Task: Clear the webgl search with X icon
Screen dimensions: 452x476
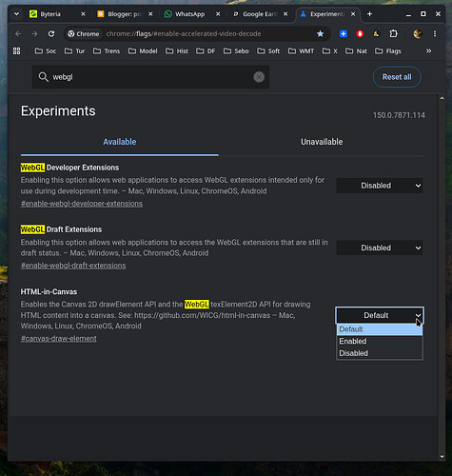Action: tap(259, 77)
